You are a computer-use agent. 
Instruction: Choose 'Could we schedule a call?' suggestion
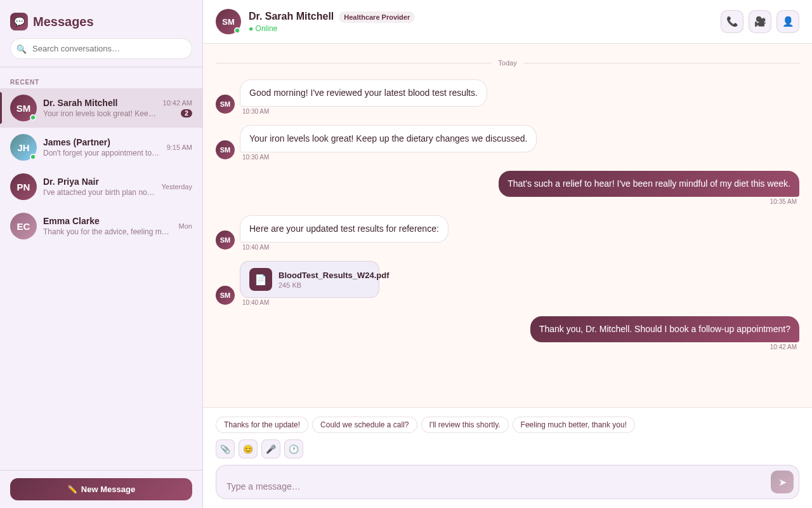point(364,425)
